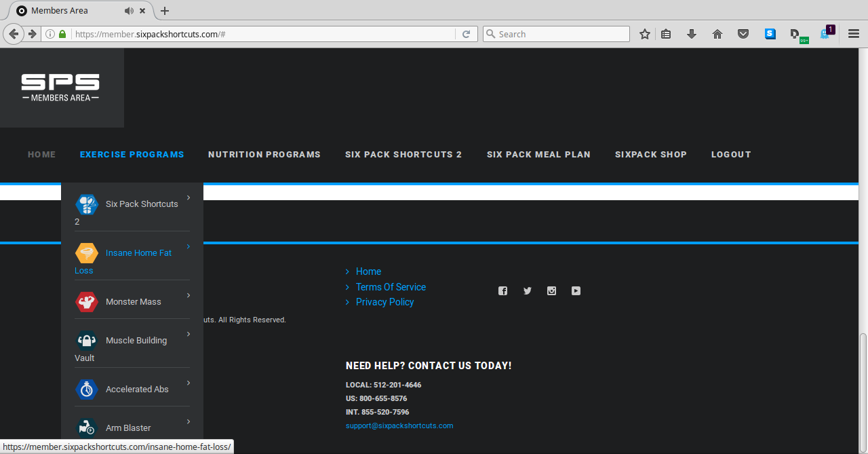Open the SIXPACK SHOP menu item

(x=651, y=155)
